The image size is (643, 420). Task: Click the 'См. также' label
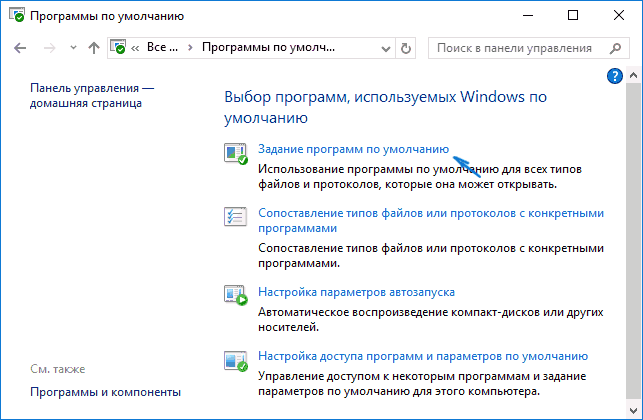[58, 369]
